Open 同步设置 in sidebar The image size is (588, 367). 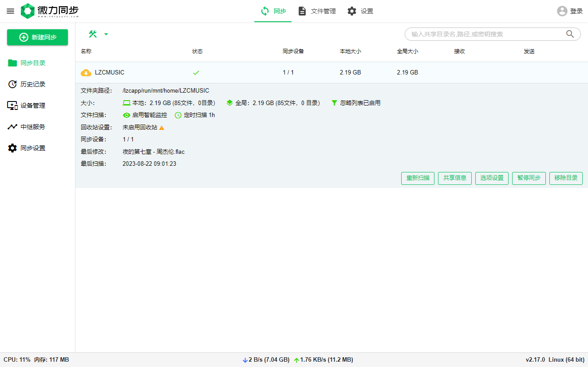[37, 148]
